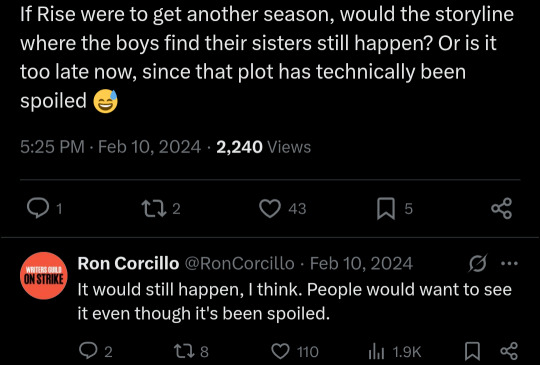The width and height of the screenshot is (540, 365).
Task: Open the three-dot more menu on reply
Action: pyautogui.click(x=509, y=264)
